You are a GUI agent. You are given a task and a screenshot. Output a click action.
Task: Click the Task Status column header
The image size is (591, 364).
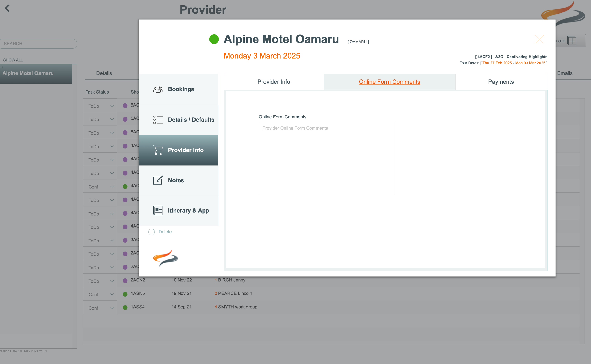point(97,92)
